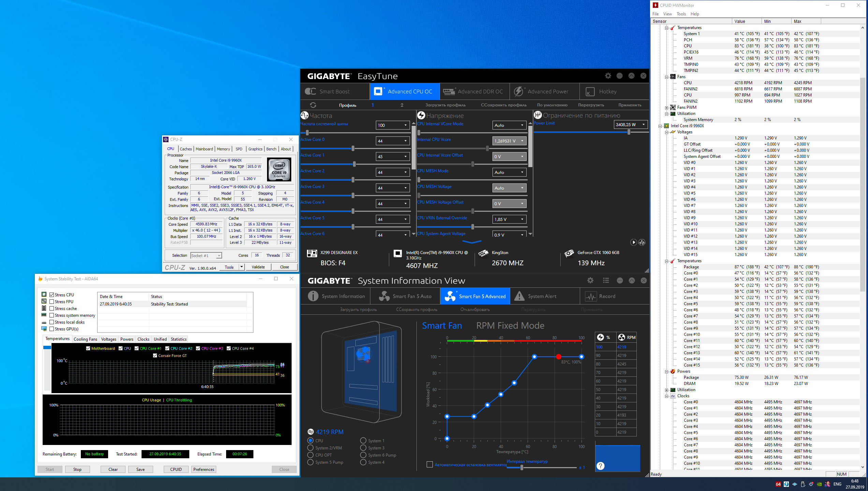Click the profile refresh arrows icon

pyautogui.click(x=313, y=105)
